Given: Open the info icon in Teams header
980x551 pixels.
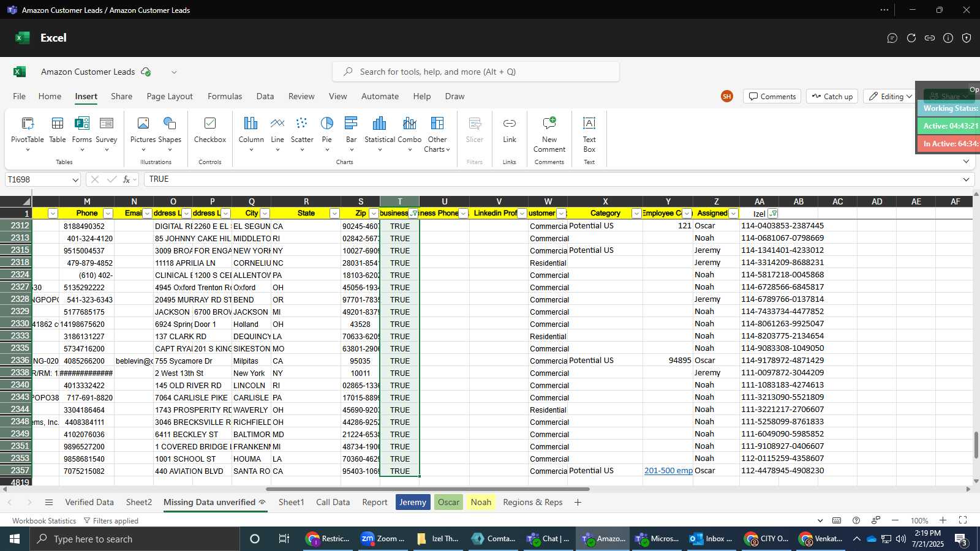Looking at the screenshot, I should pyautogui.click(x=948, y=38).
